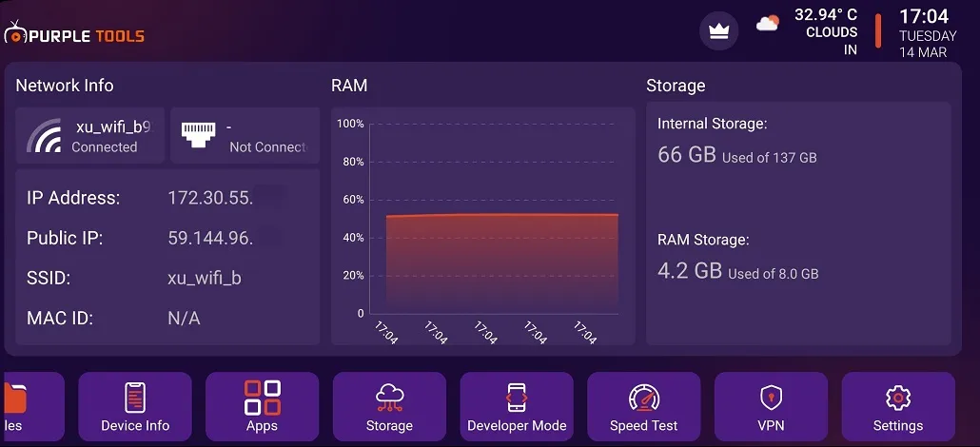The height and width of the screenshot is (447, 980).
Task: Click the cloudy weather icon
Action: click(768, 24)
